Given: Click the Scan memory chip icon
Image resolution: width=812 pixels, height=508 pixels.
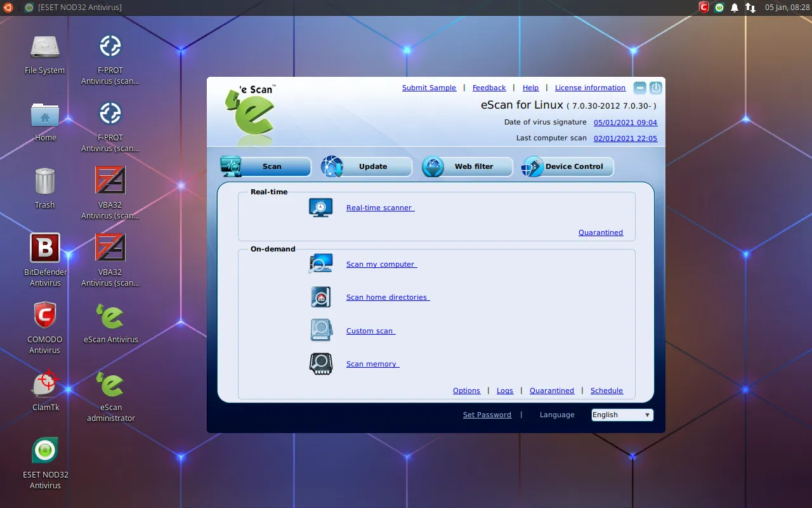Looking at the screenshot, I should click(x=321, y=364).
